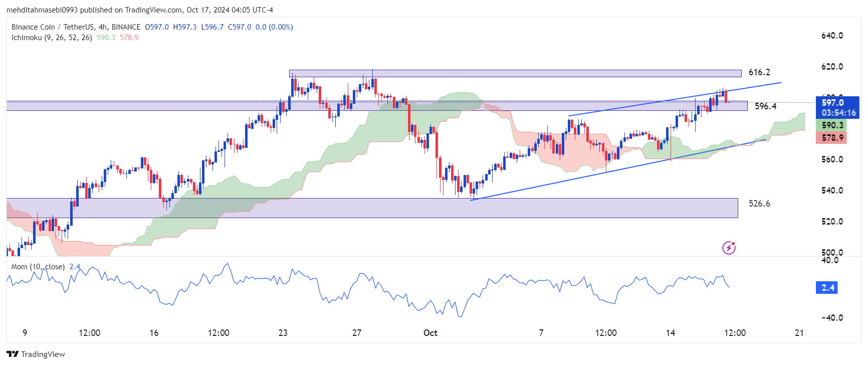The height and width of the screenshot is (365, 868).
Task: Click the 7 date label on time axis
Action: 541,333
